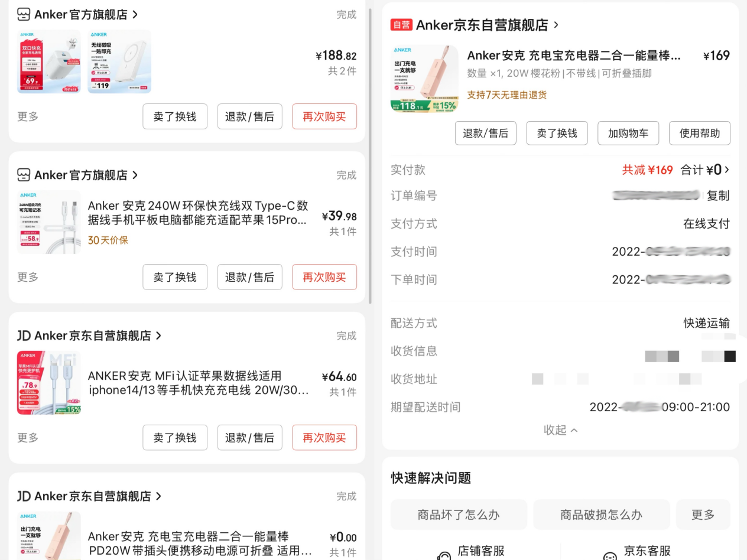This screenshot has width=747, height=560.
Task: Click 卖了换钱 on the first order
Action: pyautogui.click(x=175, y=116)
